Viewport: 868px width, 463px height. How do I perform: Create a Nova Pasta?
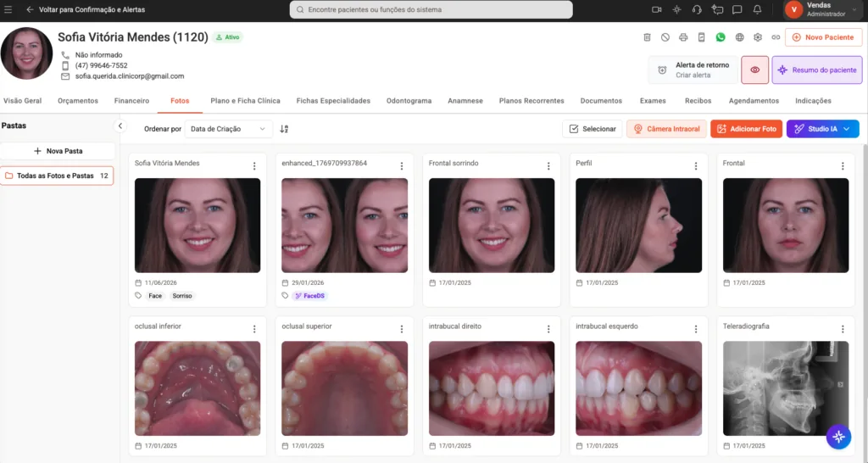[x=58, y=151]
